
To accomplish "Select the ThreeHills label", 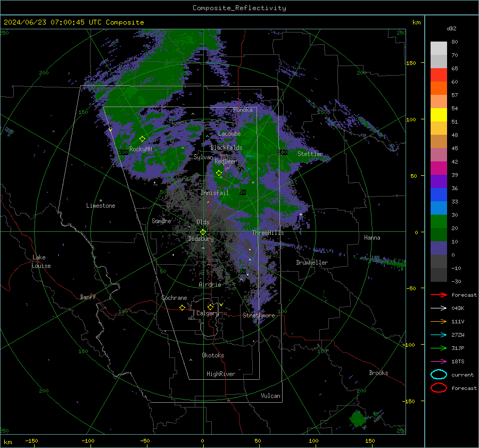I will [x=268, y=233].
